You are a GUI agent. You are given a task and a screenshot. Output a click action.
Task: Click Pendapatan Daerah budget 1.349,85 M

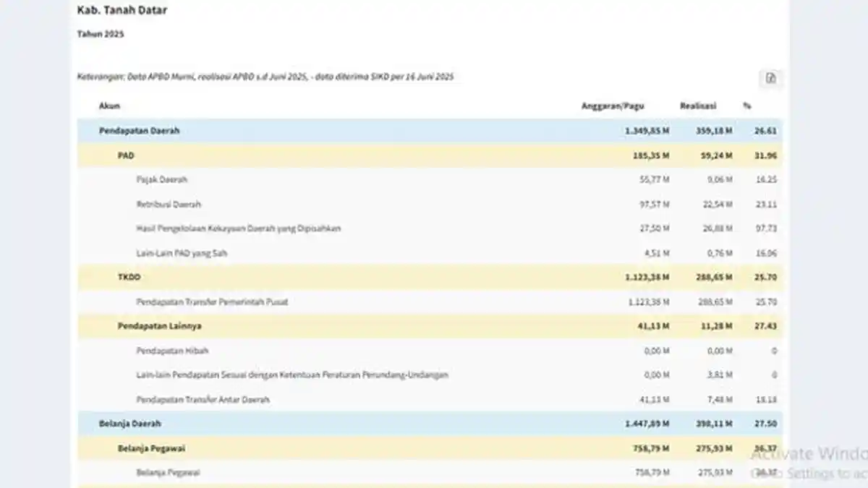(x=647, y=131)
